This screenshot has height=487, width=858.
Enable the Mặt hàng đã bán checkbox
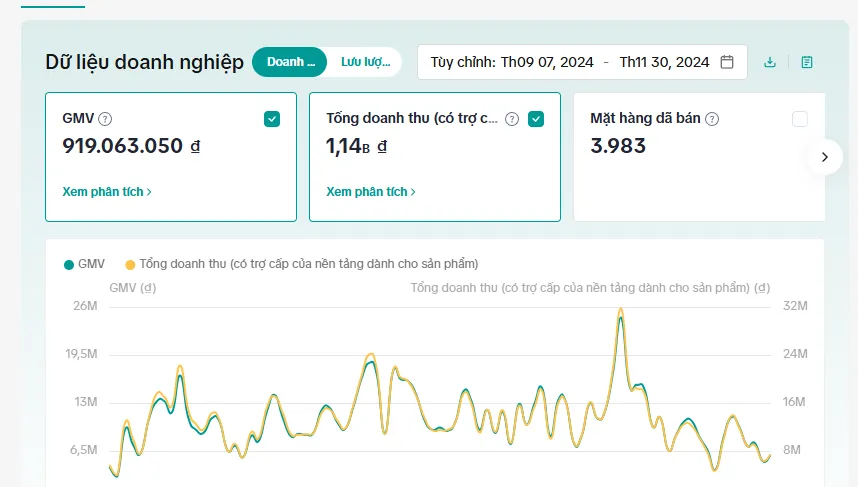click(x=800, y=119)
